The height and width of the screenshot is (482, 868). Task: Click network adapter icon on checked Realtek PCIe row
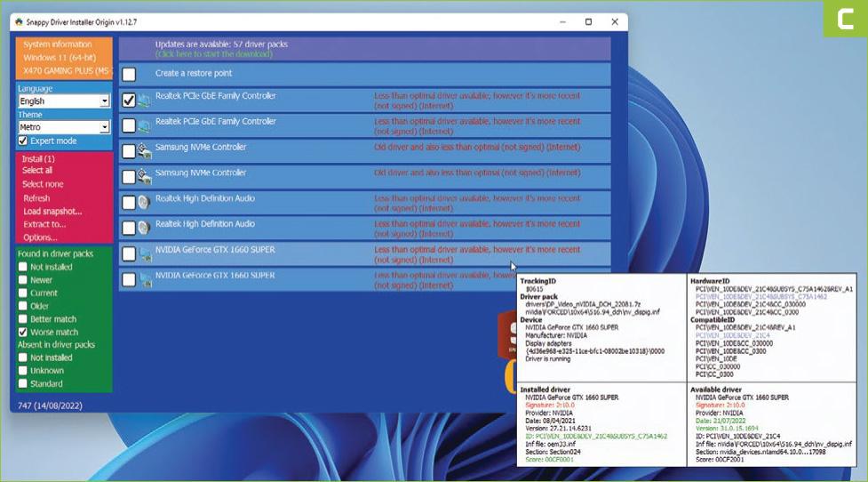(144, 100)
